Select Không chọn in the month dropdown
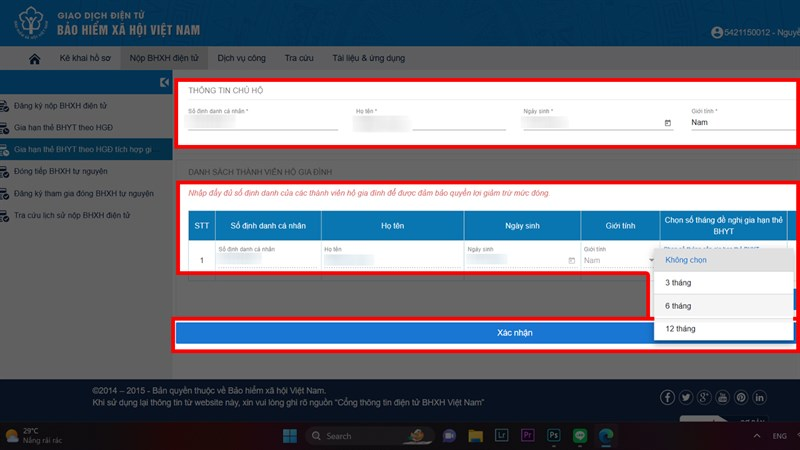The height and width of the screenshot is (450, 800). click(723, 260)
